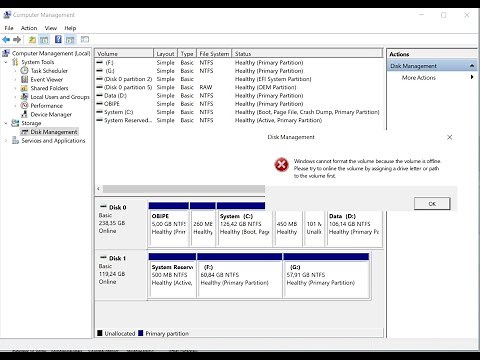Select the System Reserved volume row
The width and height of the screenshot is (480, 360).
point(239,120)
